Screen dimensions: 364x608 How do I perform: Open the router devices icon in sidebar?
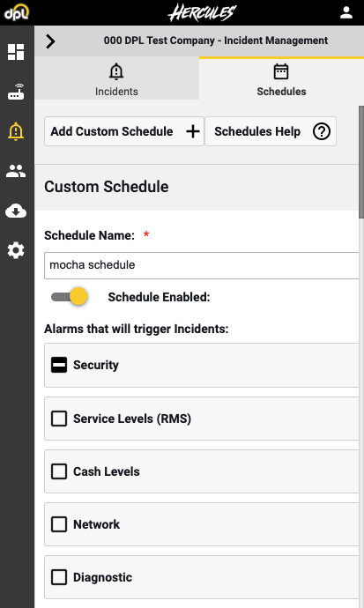16,92
